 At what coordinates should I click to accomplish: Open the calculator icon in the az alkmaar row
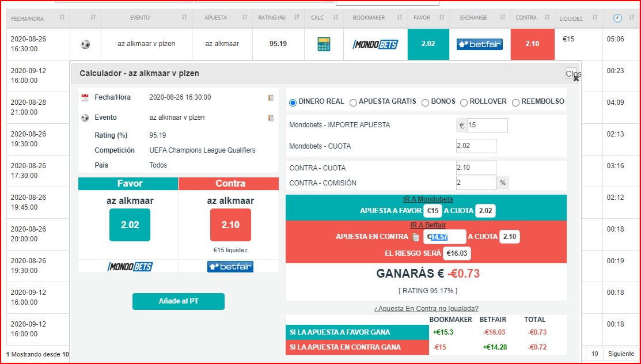pyautogui.click(x=324, y=44)
